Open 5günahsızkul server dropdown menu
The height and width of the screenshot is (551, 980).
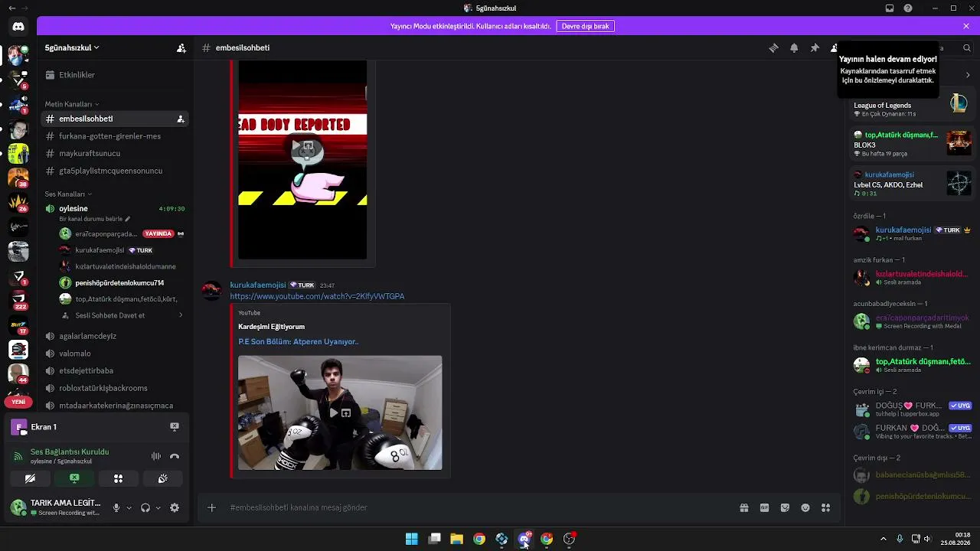click(72, 47)
